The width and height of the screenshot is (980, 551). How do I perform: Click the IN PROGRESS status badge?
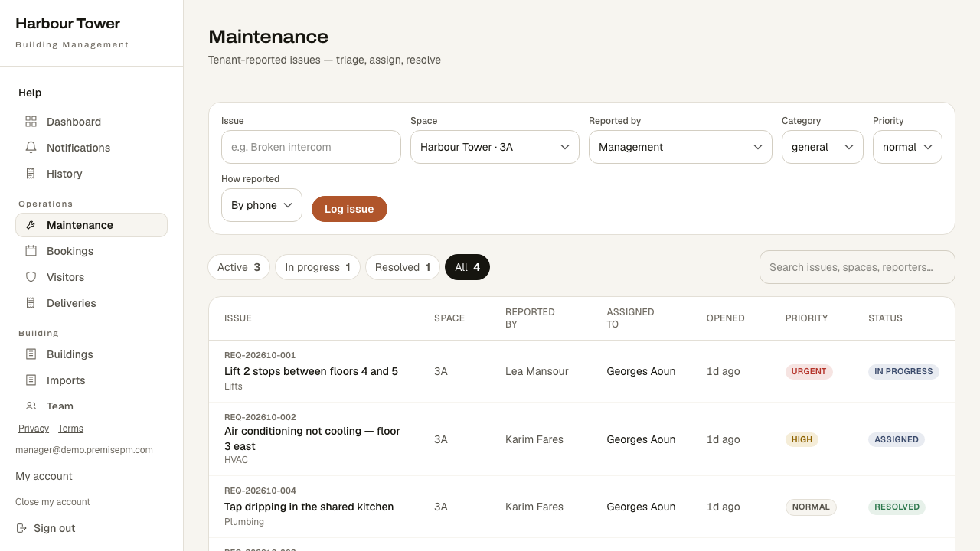pyautogui.click(x=903, y=371)
